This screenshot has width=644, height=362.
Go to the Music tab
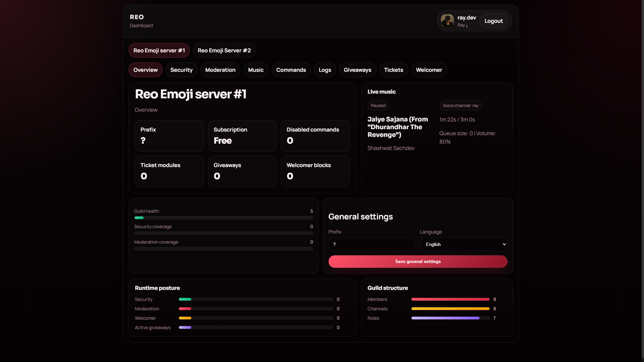pos(256,70)
